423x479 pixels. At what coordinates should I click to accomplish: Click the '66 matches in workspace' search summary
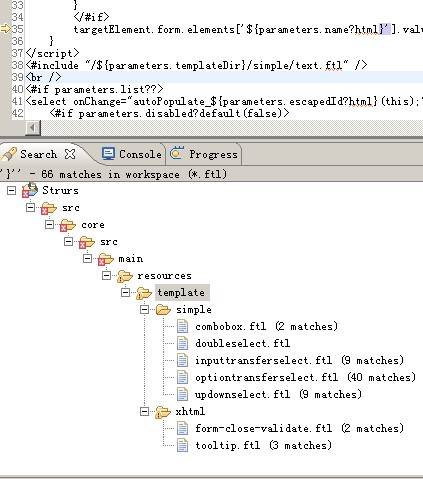(134, 174)
